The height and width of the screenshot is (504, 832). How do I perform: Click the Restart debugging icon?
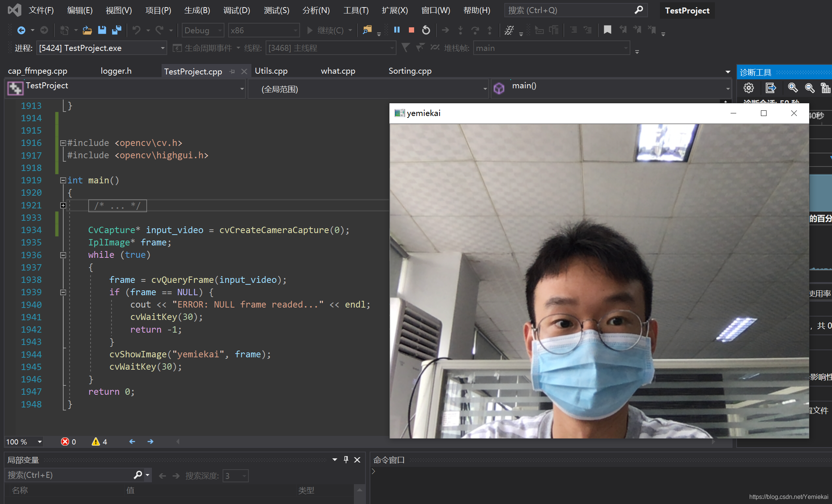(426, 30)
